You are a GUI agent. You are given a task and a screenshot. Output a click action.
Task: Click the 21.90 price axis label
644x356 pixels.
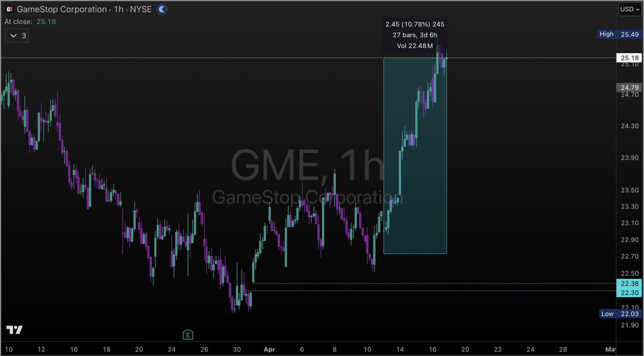(629, 325)
